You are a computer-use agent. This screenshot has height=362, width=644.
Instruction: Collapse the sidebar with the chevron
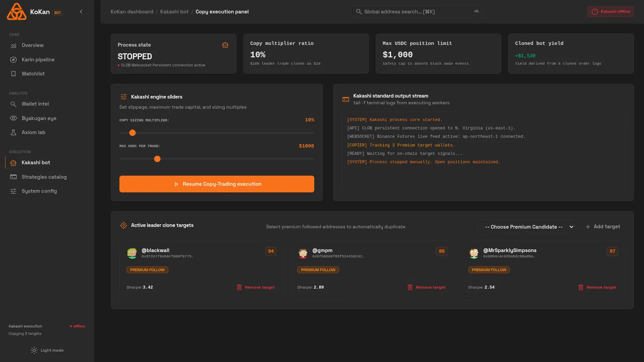(81, 12)
